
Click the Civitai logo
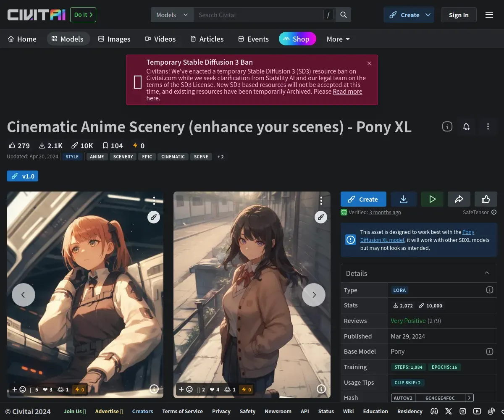coord(37,15)
